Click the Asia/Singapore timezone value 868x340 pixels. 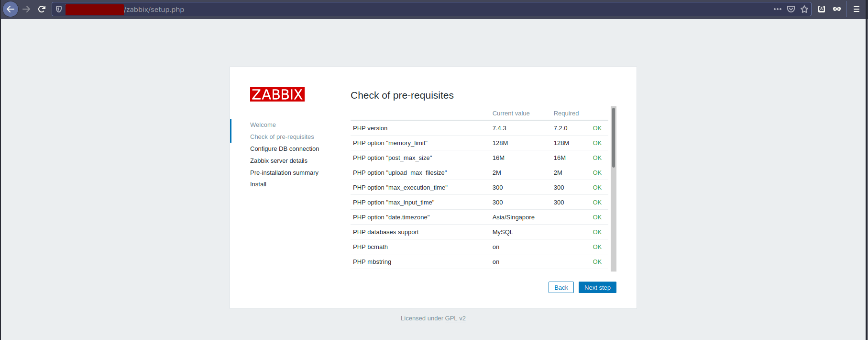(514, 217)
